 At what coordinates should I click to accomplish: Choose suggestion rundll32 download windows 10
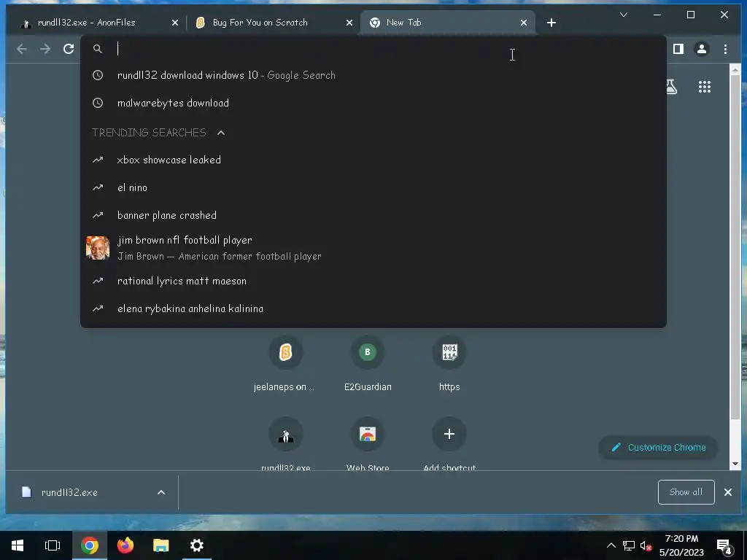coord(373,75)
